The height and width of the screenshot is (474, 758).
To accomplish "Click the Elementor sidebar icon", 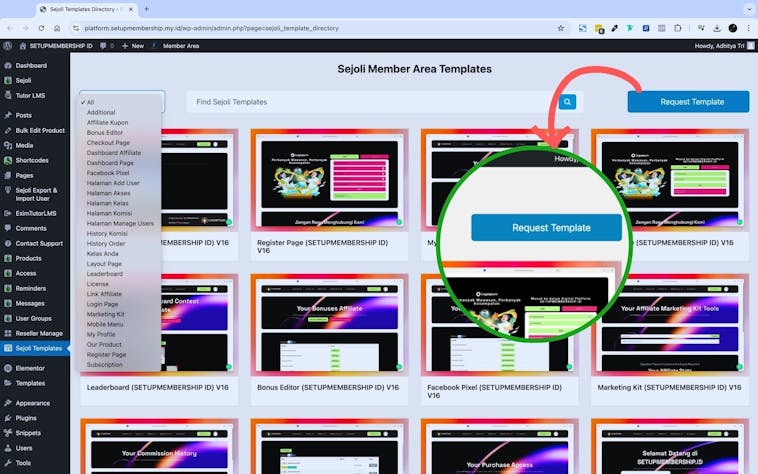I will click(x=8, y=368).
